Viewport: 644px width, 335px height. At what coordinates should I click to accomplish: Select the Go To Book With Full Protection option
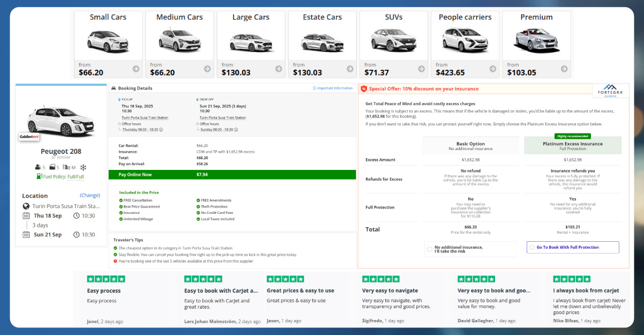[x=572, y=247]
